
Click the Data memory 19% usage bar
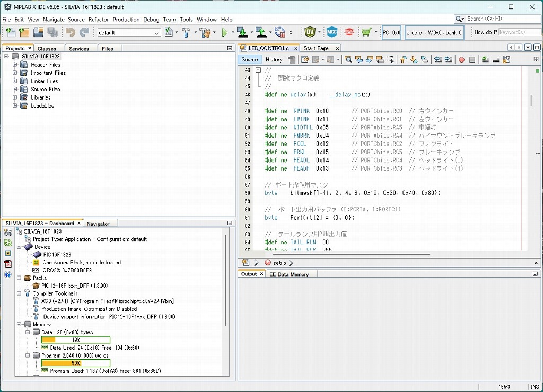click(x=76, y=340)
